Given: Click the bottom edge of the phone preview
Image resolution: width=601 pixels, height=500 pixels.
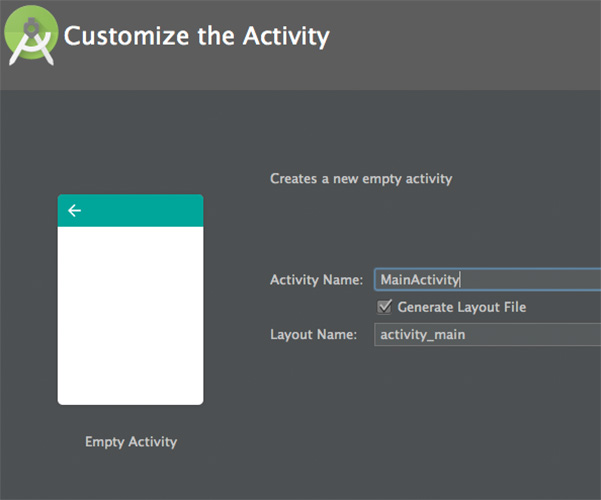Looking at the screenshot, I should (130, 402).
